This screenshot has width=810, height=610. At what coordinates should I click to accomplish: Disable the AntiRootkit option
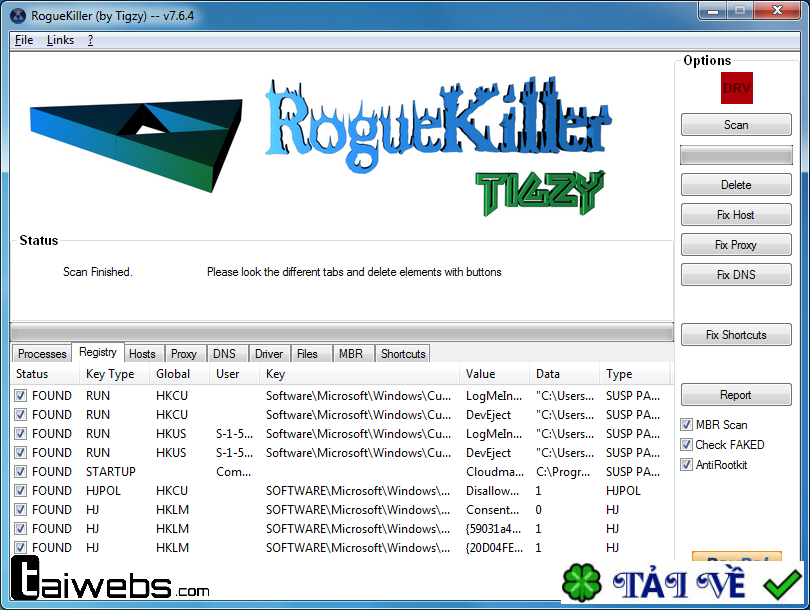pyautogui.click(x=687, y=464)
